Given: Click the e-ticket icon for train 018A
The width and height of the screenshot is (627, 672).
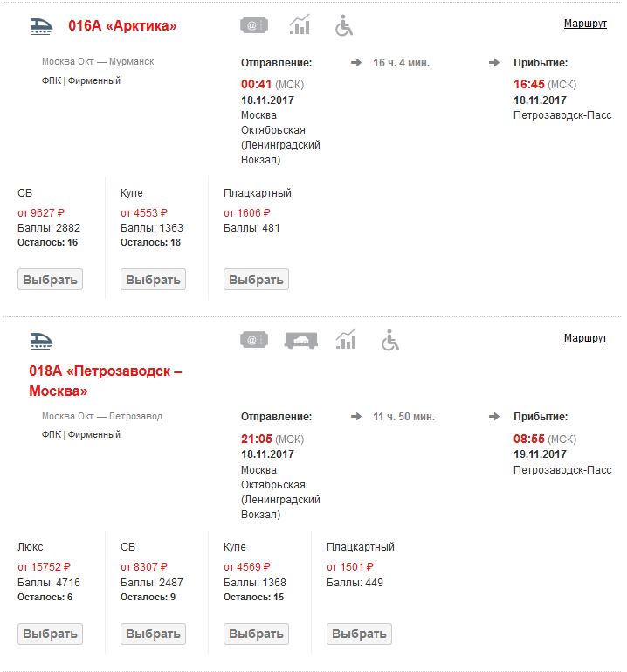Looking at the screenshot, I should point(253,340).
